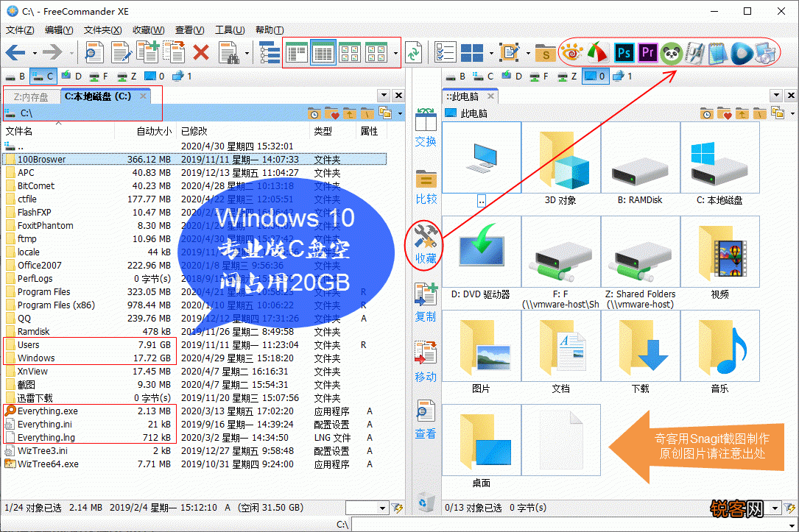The image size is (799, 532).
Task: Click the gray Forward arrow
Action: point(52,52)
